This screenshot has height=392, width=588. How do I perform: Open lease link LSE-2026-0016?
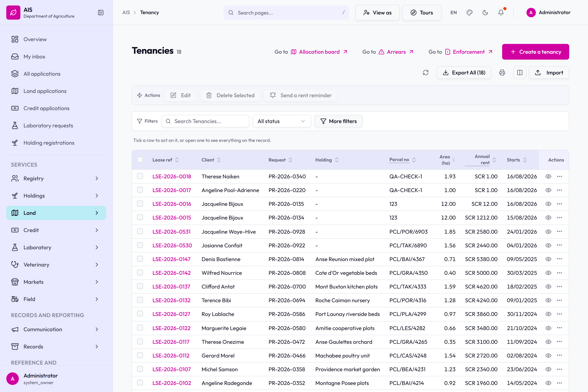coord(172,204)
